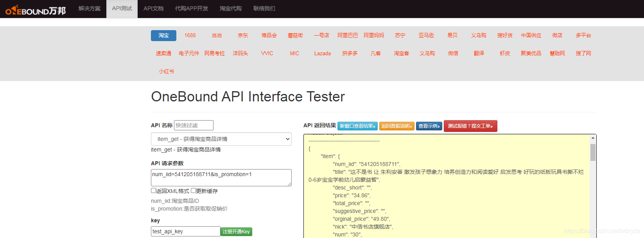Screen dimensions: 644x238
Task: Choose the 搜好货 platform link
Action: pos(505,36)
